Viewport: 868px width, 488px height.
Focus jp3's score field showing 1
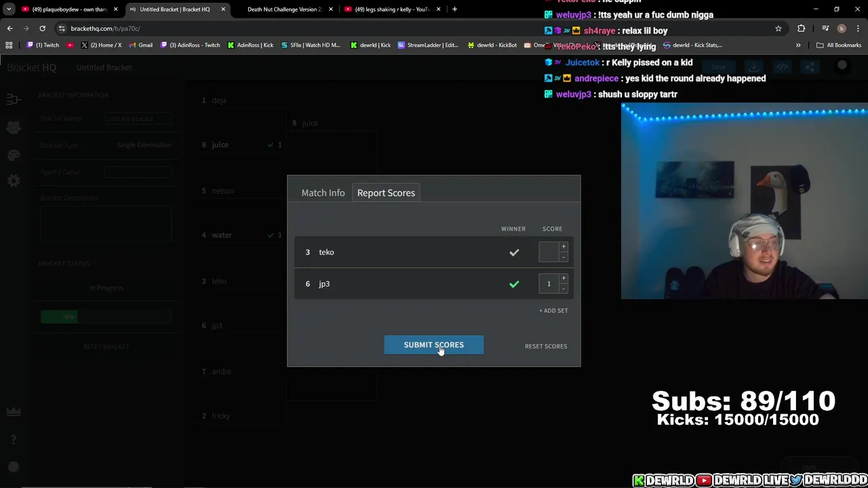click(549, 284)
